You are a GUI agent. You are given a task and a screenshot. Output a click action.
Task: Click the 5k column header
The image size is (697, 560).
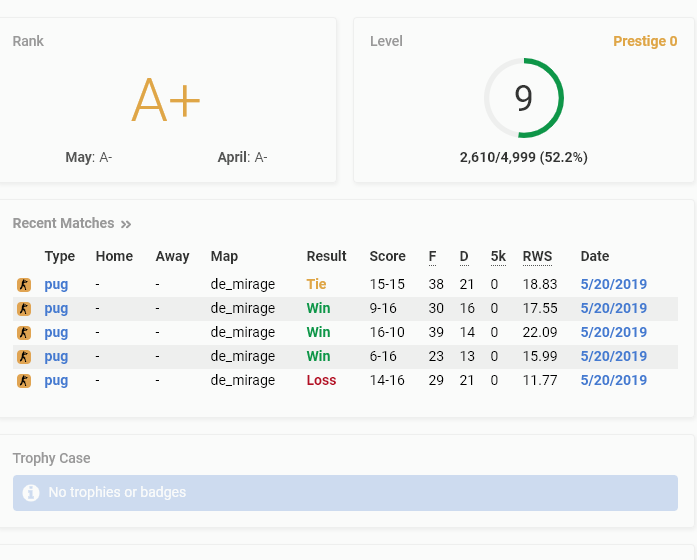coord(498,256)
